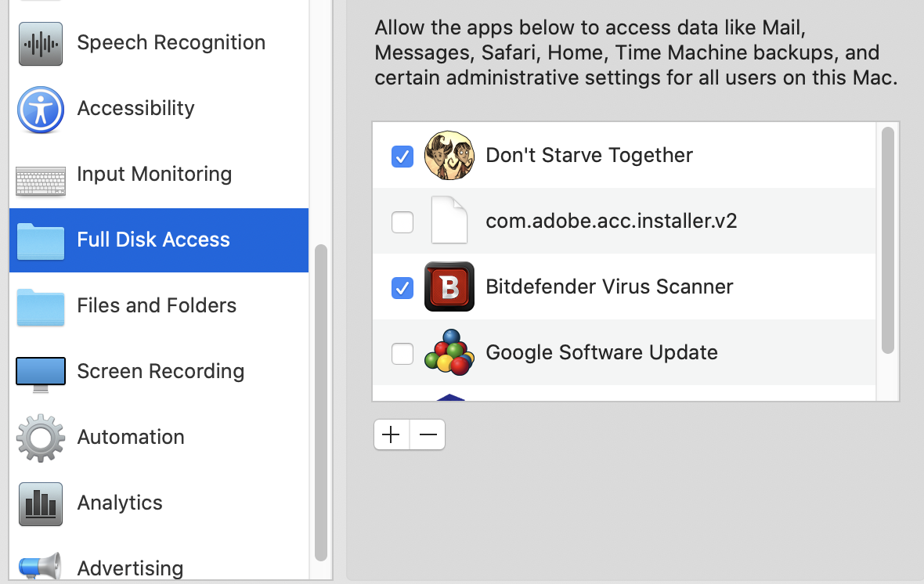Uncheck Don't Starve Together disk access
The image size is (924, 584).
(x=402, y=157)
